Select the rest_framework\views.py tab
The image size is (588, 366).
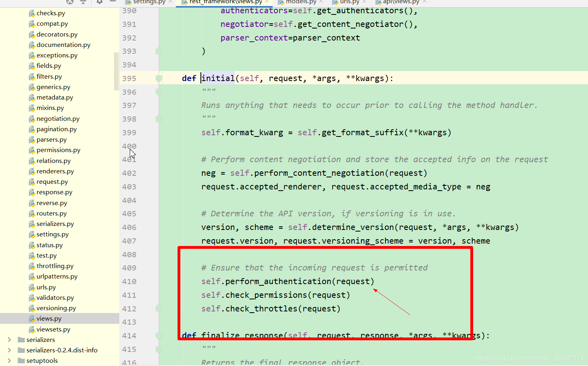coord(226,2)
